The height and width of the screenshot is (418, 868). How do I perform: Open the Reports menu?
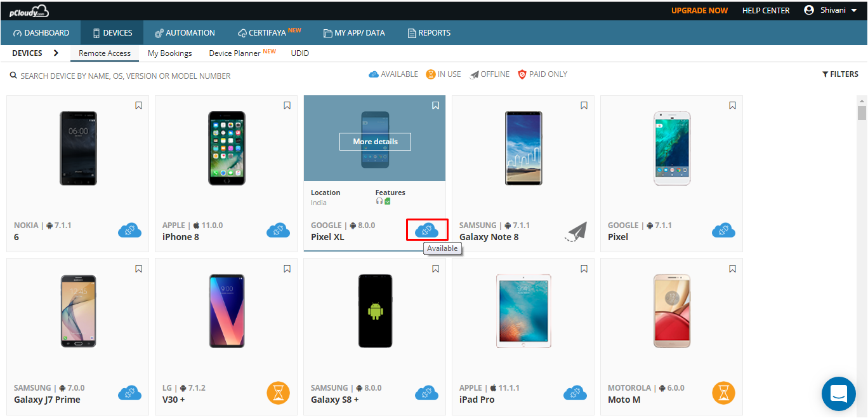pos(430,33)
